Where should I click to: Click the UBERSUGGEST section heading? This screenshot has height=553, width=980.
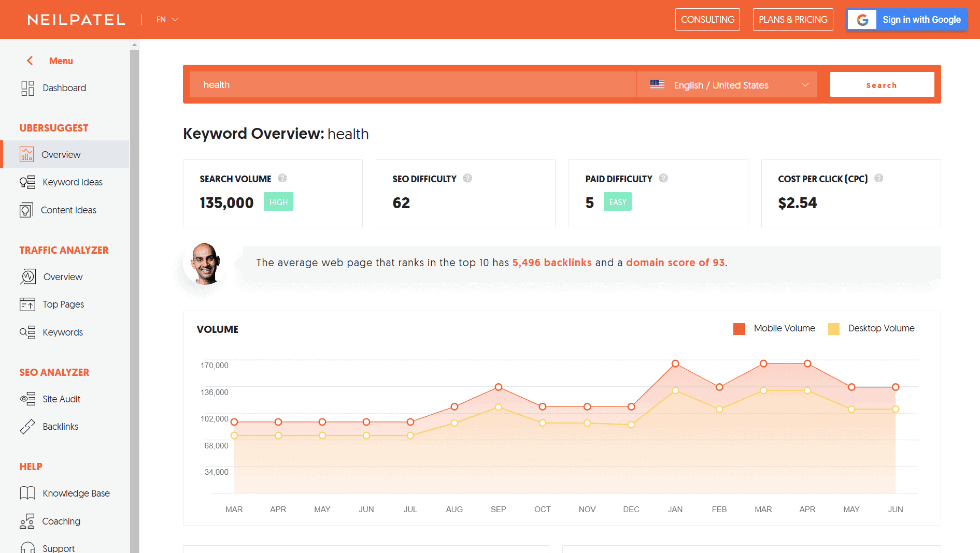[54, 128]
